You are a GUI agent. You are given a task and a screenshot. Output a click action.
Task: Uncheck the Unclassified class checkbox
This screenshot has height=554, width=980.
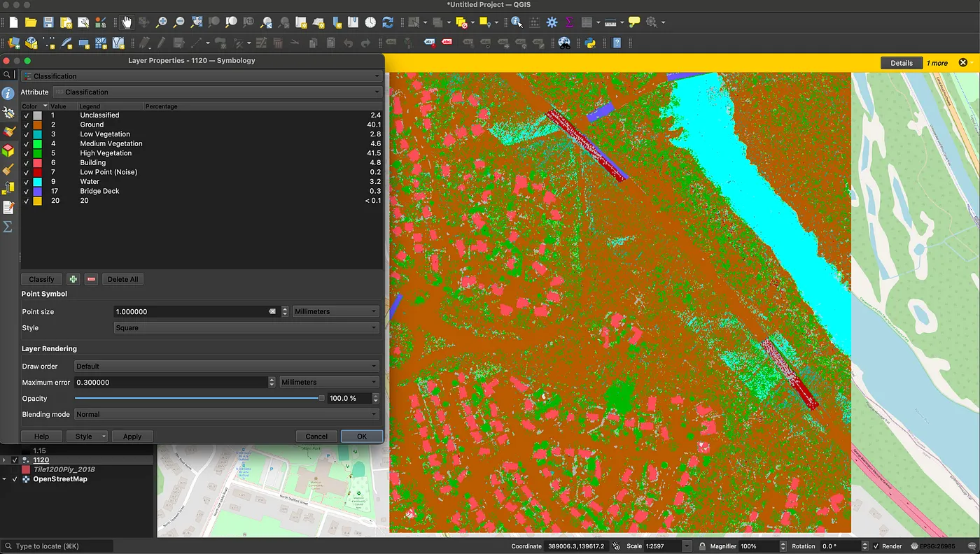coord(26,115)
